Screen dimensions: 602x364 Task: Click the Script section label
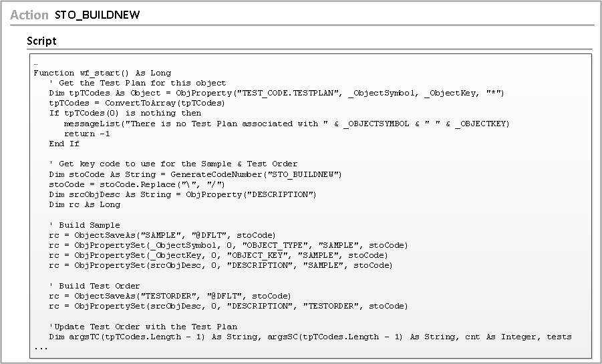point(41,41)
